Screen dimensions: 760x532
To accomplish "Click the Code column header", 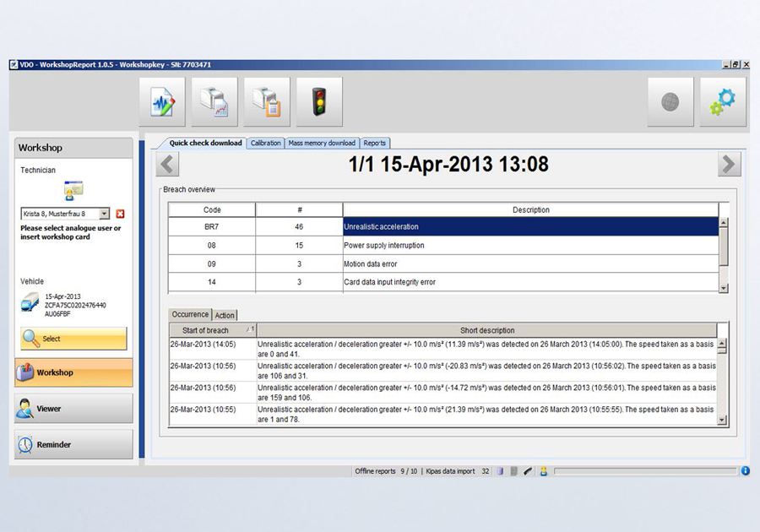I will (212, 209).
